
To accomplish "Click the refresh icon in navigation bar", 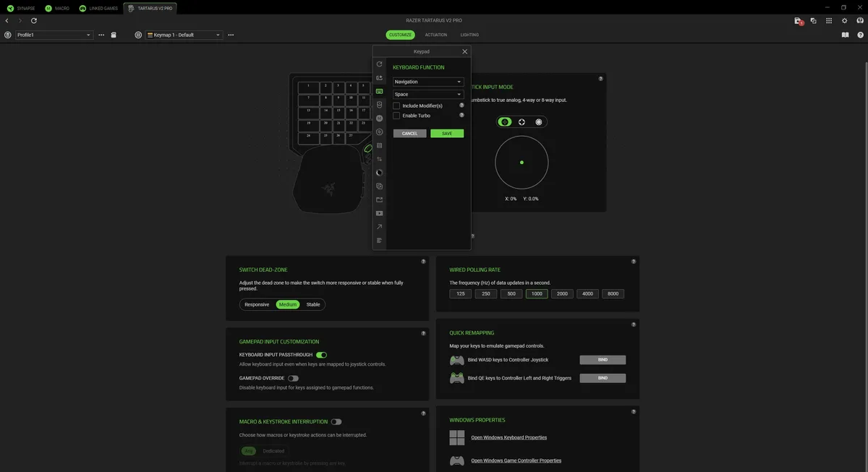I will point(34,21).
